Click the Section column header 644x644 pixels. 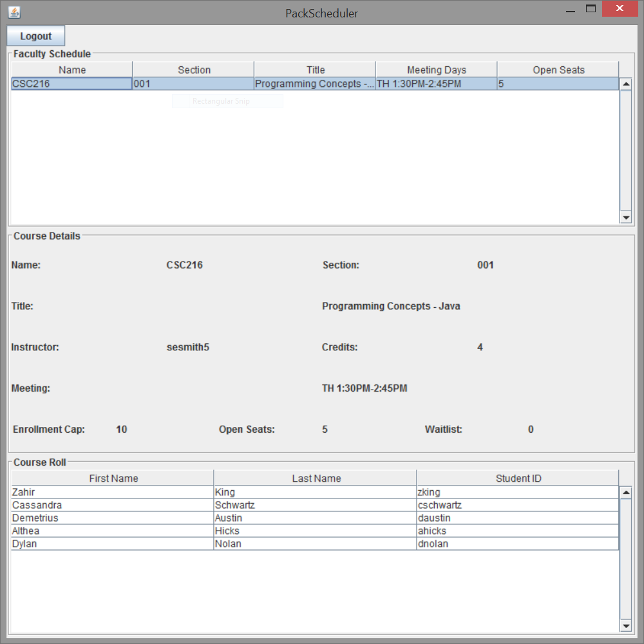(x=193, y=70)
